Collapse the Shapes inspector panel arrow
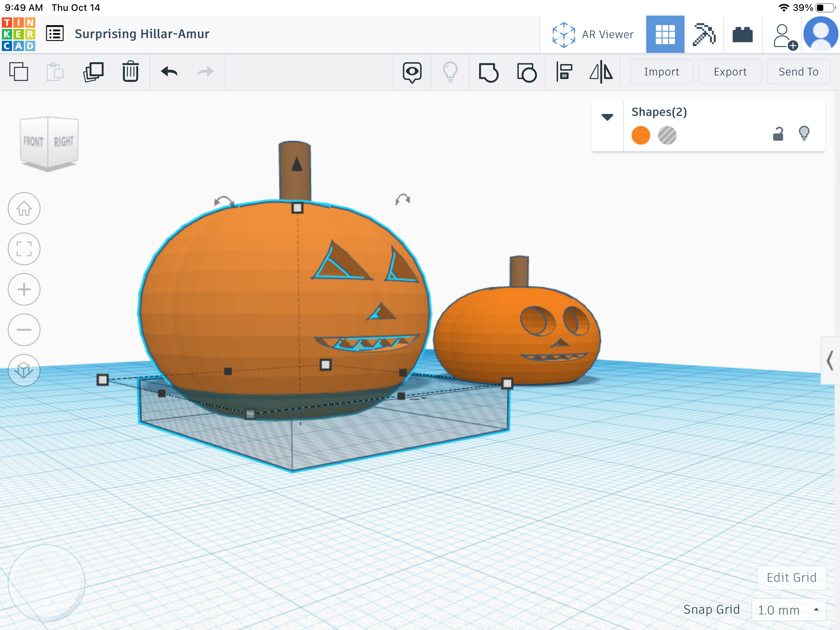Image resolution: width=840 pixels, height=630 pixels. point(607,117)
